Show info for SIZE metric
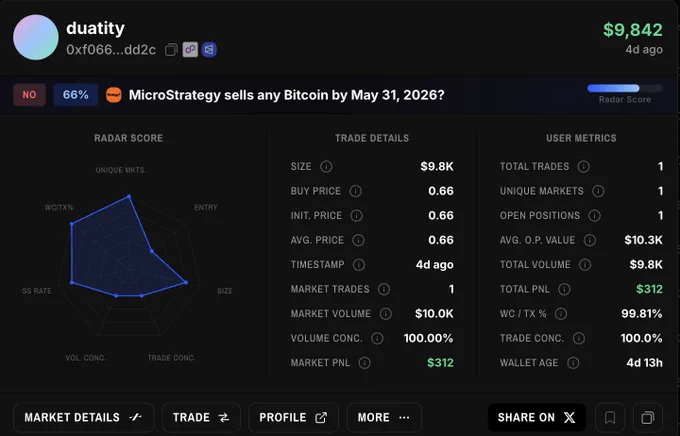Viewport: 680px width, 436px height. click(x=326, y=167)
